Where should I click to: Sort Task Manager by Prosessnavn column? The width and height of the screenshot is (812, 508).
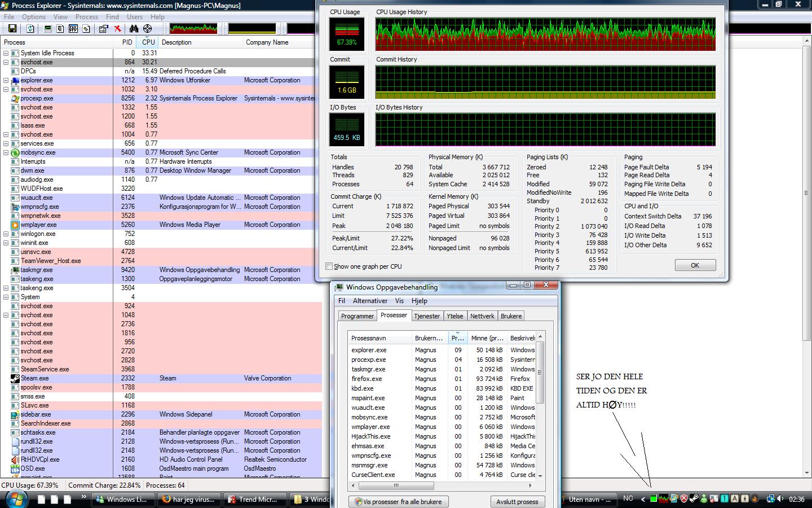379,338
